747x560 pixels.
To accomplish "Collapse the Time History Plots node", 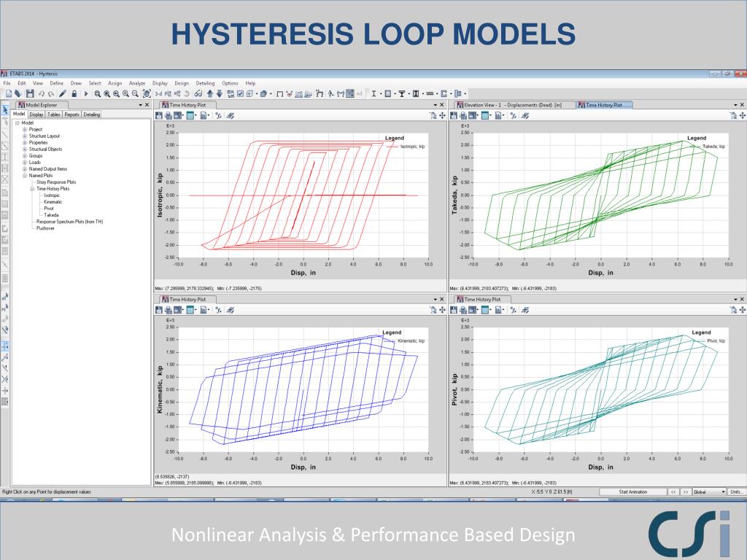I will pyautogui.click(x=32, y=189).
